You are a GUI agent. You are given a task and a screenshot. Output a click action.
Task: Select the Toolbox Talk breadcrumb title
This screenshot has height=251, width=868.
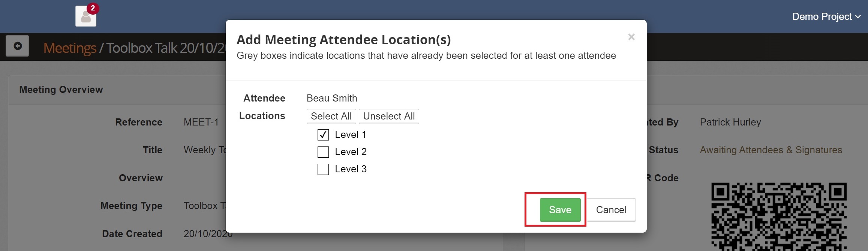click(x=165, y=48)
